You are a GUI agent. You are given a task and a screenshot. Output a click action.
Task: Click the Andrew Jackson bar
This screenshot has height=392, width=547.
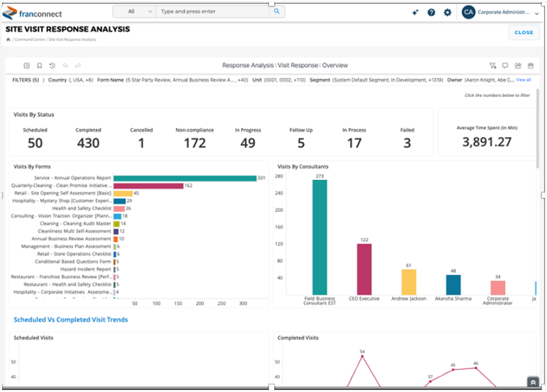(x=409, y=282)
